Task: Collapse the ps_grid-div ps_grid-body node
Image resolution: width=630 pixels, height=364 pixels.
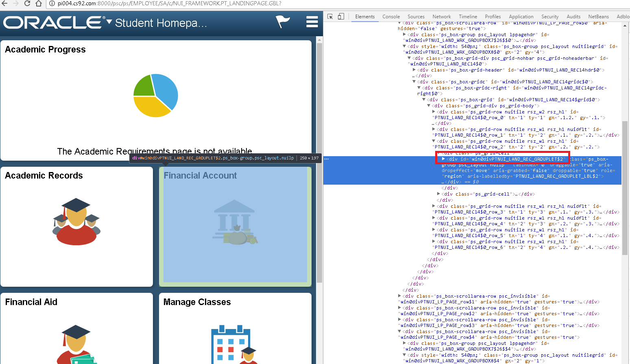Action: pos(429,106)
